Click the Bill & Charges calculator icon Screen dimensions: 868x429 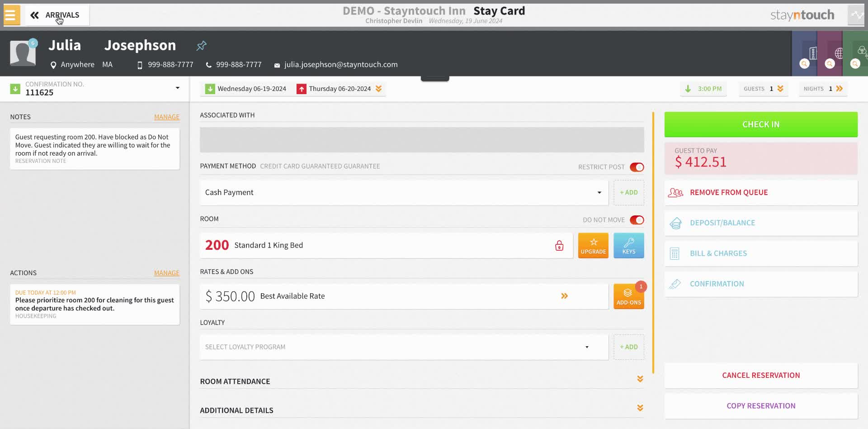coord(675,254)
